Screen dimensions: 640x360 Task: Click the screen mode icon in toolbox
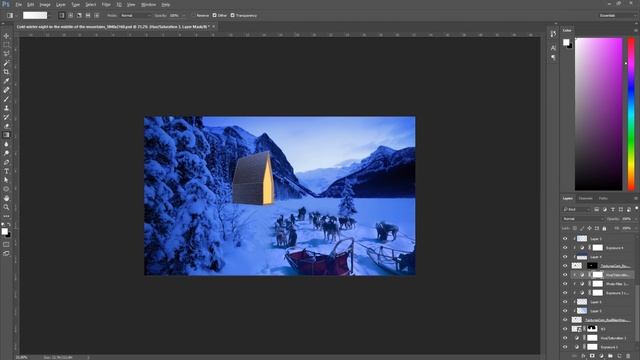[x=6, y=253]
